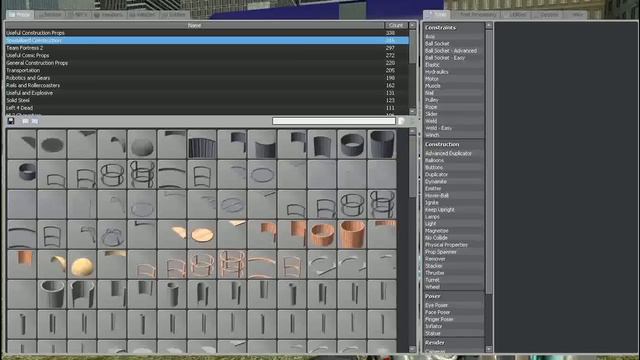Select Robotics and Gears category
The width and height of the screenshot is (640, 360).
(x=207, y=78)
